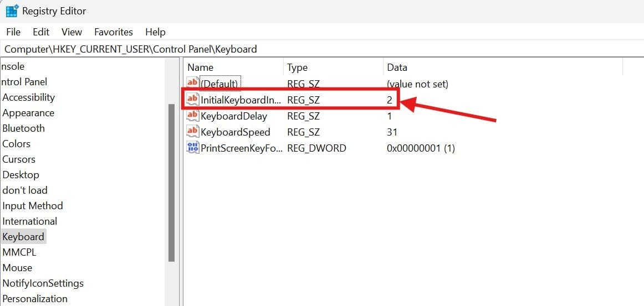Click the InitialKeyboardIndicators string icon
This screenshot has width=644, height=306.
[x=193, y=99]
